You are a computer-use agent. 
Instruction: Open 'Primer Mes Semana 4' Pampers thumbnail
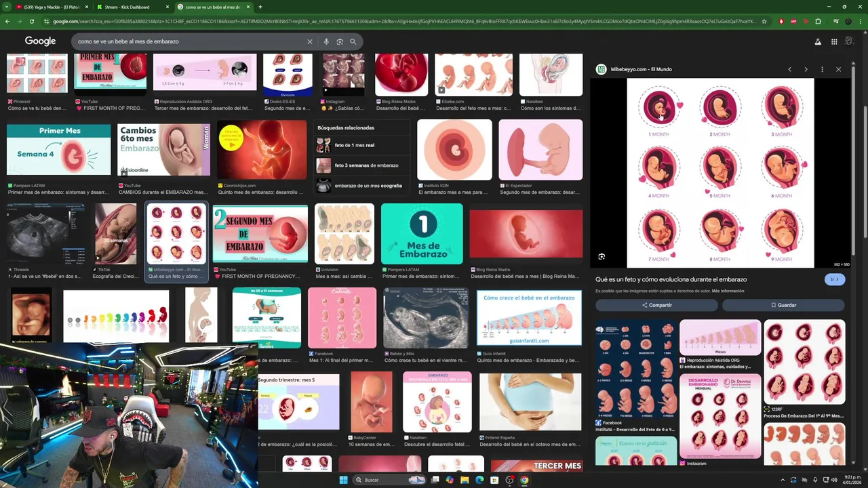58,150
